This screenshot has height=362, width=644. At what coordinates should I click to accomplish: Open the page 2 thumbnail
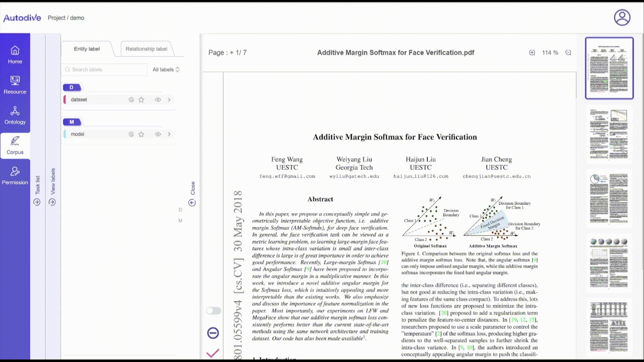(608, 134)
